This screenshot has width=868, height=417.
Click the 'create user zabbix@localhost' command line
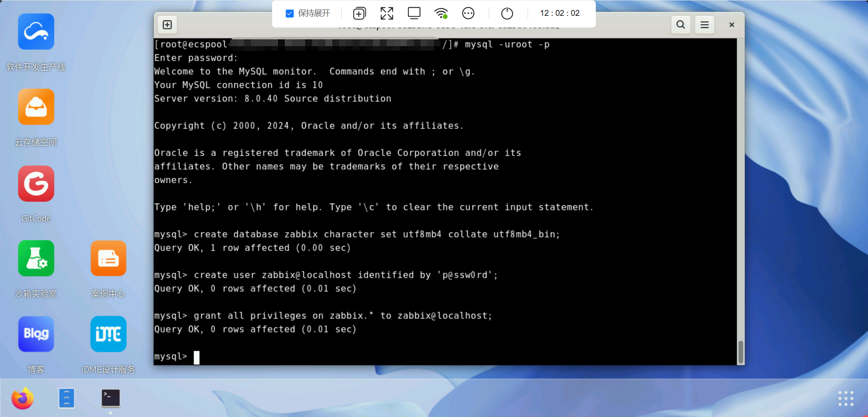(x=326, y=275)
